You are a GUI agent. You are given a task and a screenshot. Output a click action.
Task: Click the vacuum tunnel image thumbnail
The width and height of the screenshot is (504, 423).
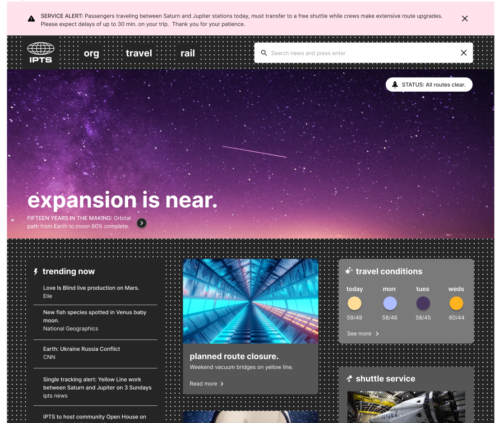(x=250, y=301)
